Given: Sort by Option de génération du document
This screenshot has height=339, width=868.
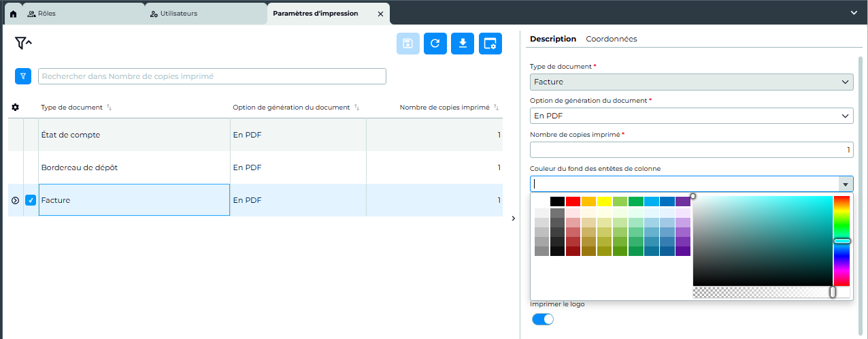Looking at the screenshot, I should 356,108.
